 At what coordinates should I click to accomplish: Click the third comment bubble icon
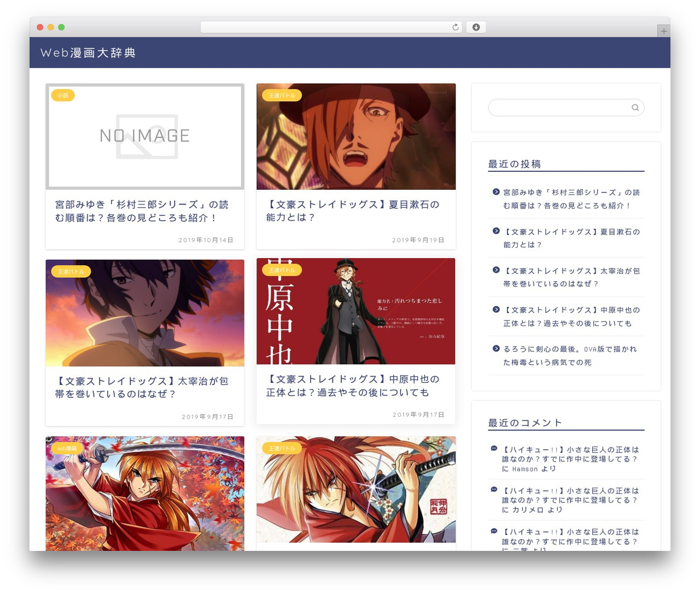tap(494, 531)
